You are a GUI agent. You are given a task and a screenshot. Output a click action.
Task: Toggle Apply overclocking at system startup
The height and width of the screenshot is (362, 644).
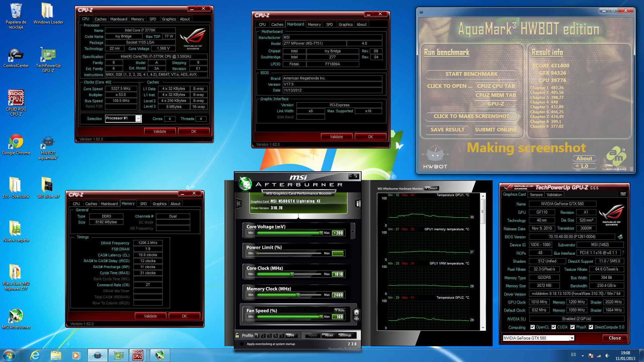point(242,344)
